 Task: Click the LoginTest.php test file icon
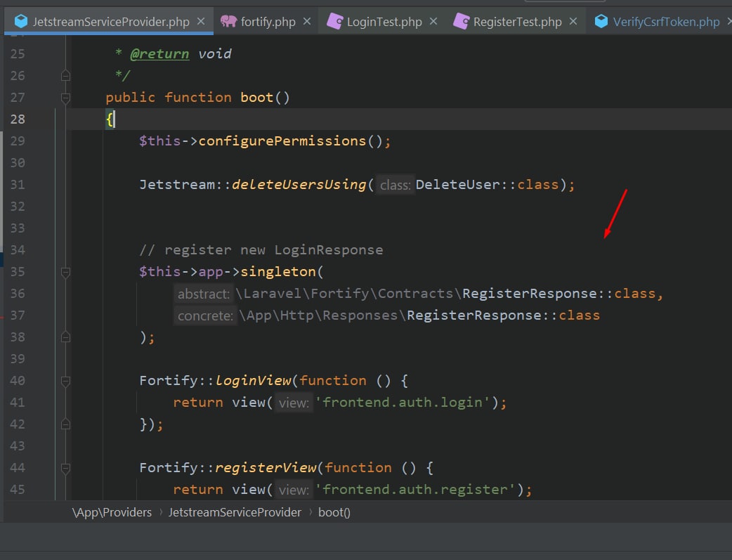(x=334, y=21)
